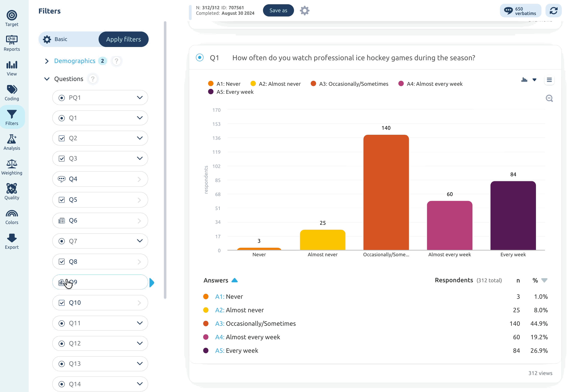Screen dimensions: 580x392
Task: Open the Weighting section
Action: pyautogui.click(x=12, y=167)
